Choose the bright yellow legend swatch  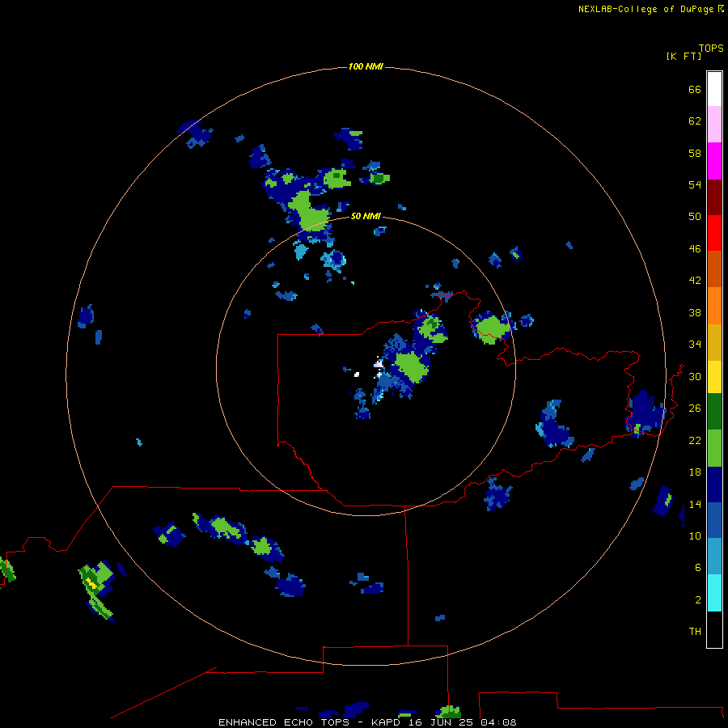click(714, 376)
